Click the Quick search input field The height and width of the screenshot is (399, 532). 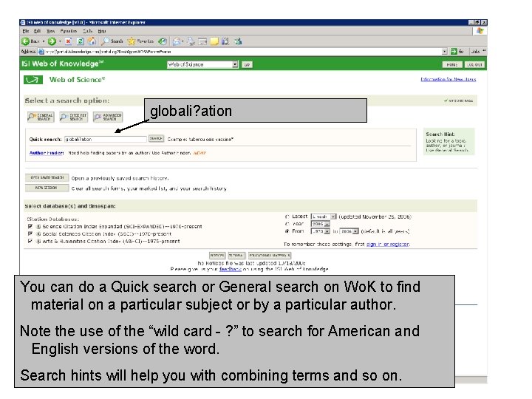point(106,139)
